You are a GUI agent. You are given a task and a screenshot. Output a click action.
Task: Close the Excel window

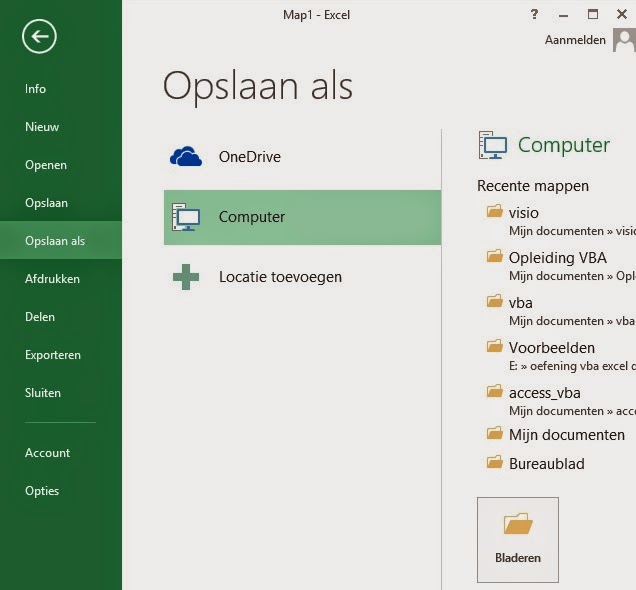tap(622, 15)
